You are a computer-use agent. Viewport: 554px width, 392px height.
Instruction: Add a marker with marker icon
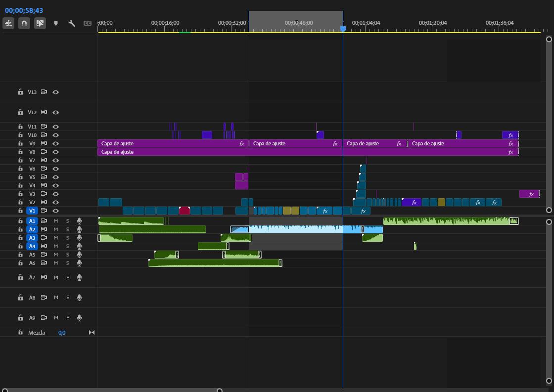(56, 23)
